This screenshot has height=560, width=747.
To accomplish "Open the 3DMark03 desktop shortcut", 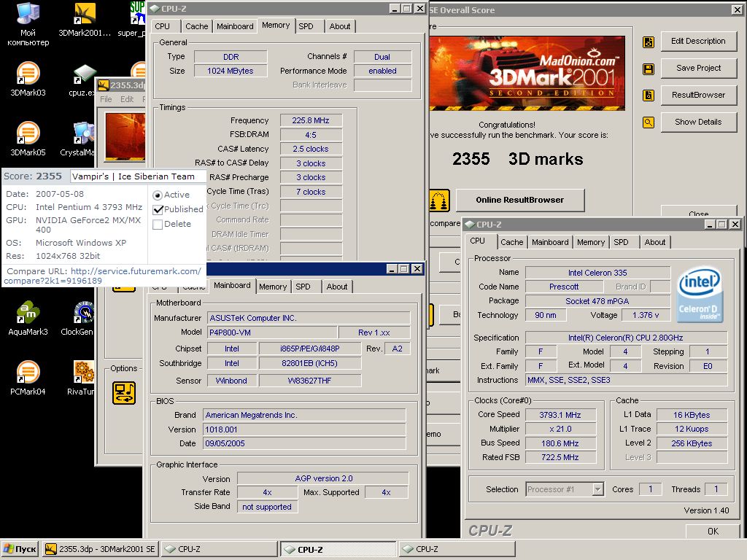I will tap(28, 79).
